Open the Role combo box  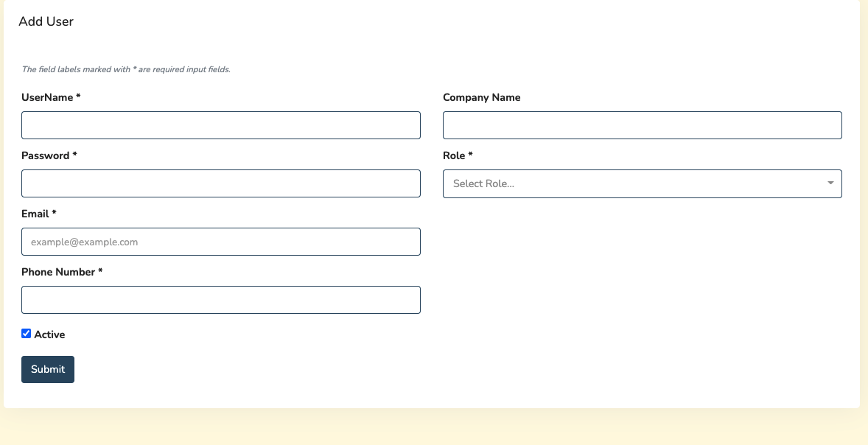click(642, 183)
